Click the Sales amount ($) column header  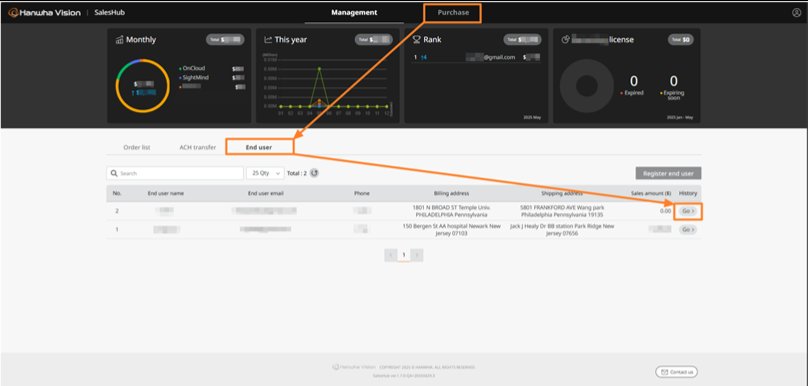click(651, 193)
